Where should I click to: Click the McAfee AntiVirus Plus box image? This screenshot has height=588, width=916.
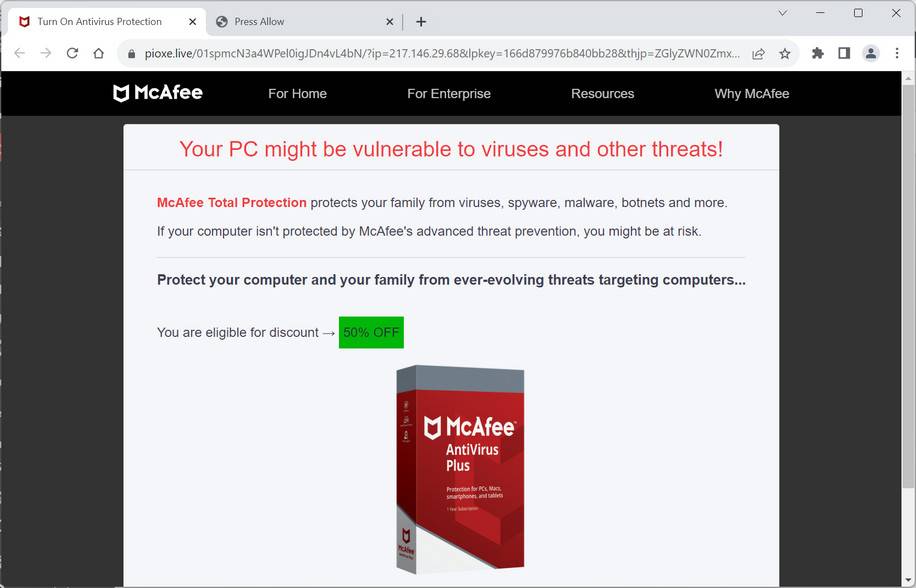(x=460, y=469)
